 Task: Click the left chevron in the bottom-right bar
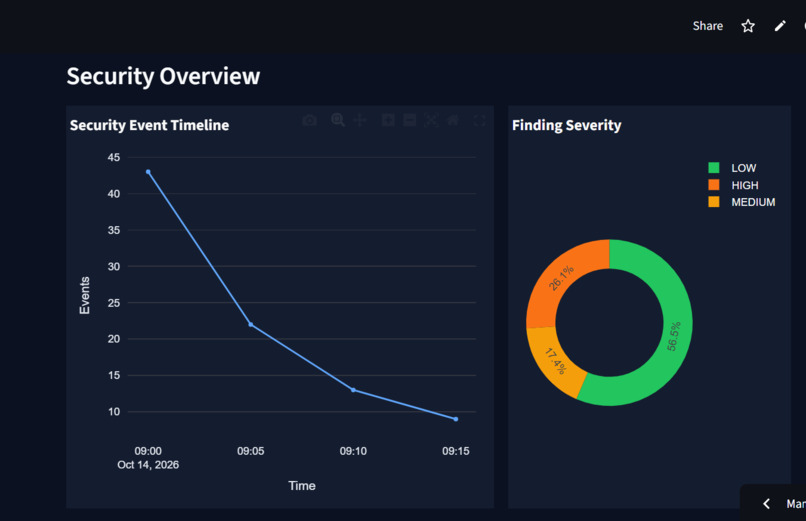click(x=766, y=504)
